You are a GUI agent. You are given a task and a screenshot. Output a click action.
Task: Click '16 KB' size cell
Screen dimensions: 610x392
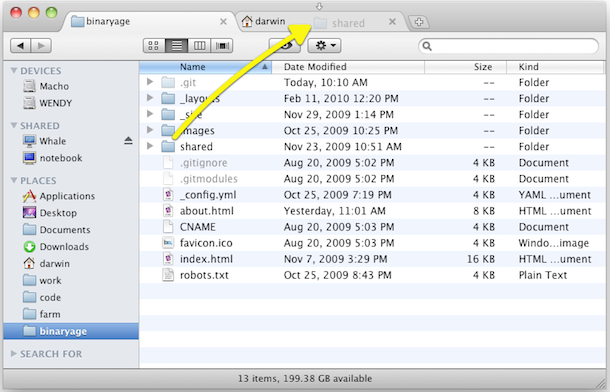pos(481,259)
